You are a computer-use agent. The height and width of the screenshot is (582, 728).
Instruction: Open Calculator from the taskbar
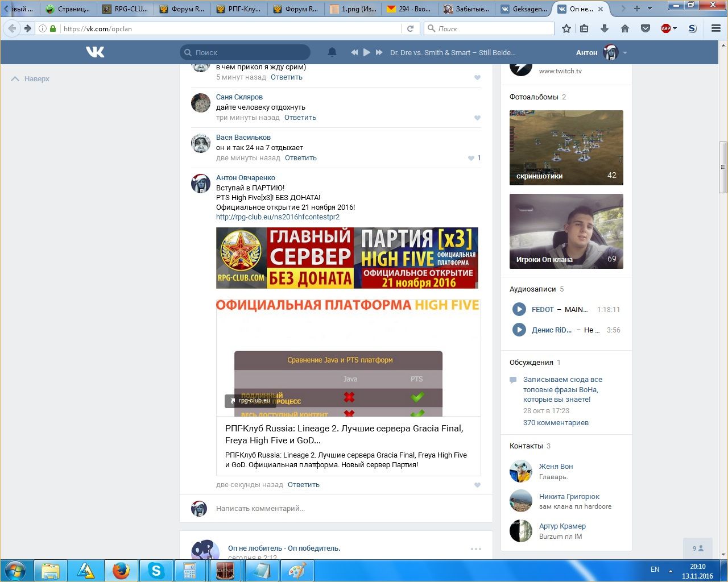(189, 571)
